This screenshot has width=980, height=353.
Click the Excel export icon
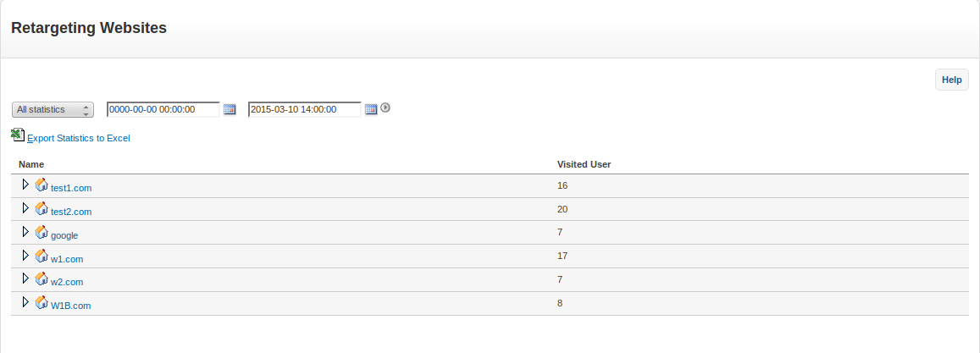click(18, 135)
